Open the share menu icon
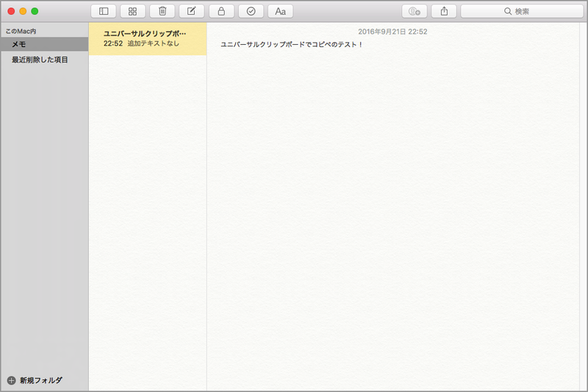Viewport: 588px width, 392px height. point(444,11)
